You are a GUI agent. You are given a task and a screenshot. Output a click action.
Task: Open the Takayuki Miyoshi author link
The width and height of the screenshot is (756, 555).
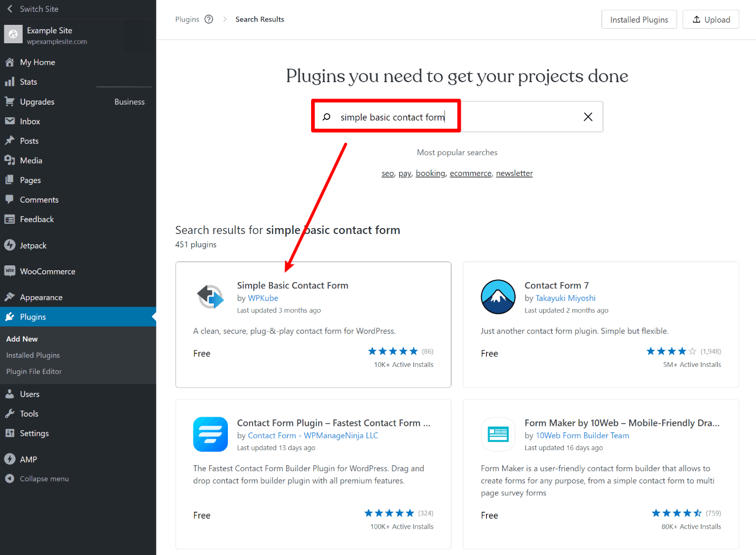(x=565, y=298)
